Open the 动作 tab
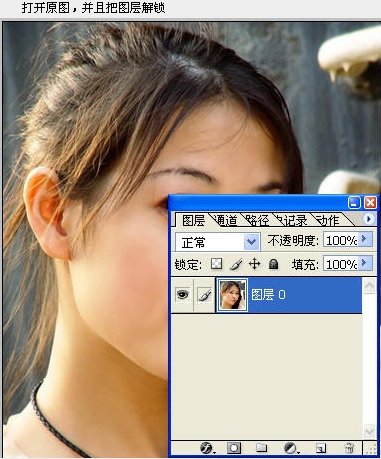This screenshot has height=459, width=381. pos(328,220)
